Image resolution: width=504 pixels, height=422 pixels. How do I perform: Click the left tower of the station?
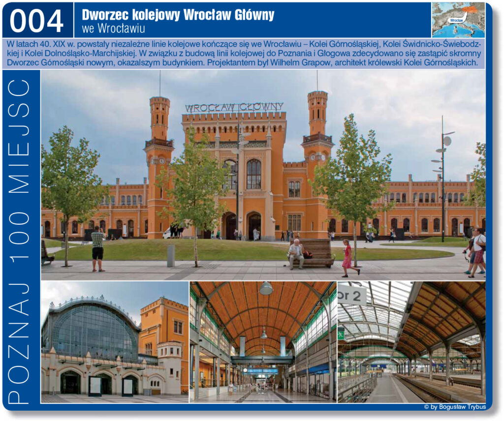click(159, 148)
